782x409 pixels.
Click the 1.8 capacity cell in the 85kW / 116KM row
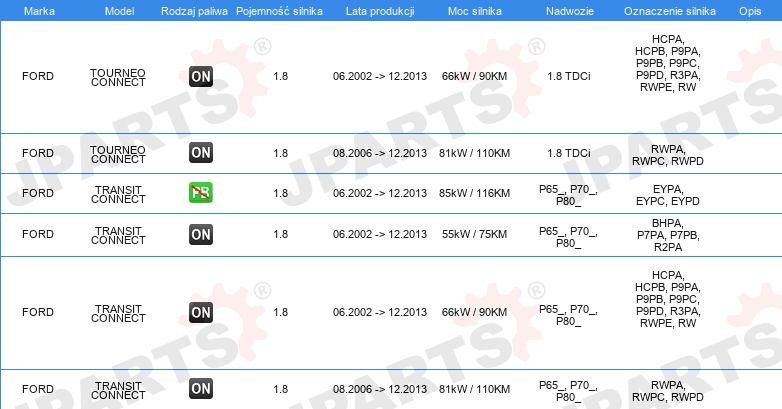point(280,193)
